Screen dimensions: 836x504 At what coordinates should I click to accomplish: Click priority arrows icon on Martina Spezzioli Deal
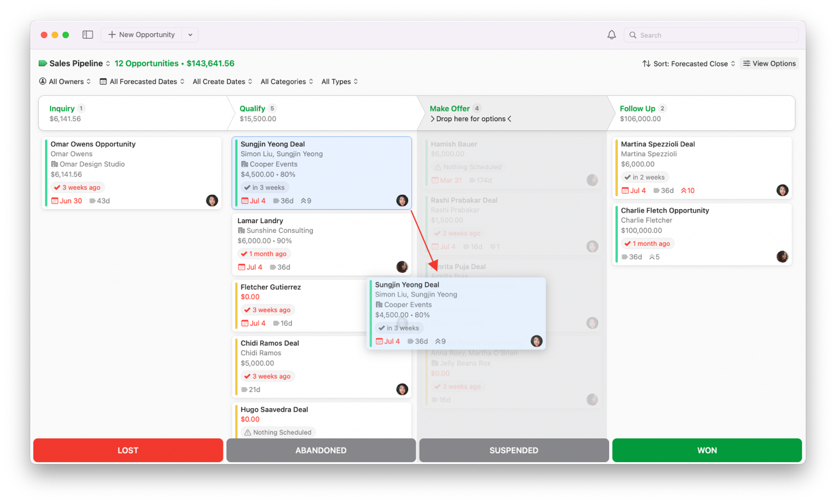(684, 191)
